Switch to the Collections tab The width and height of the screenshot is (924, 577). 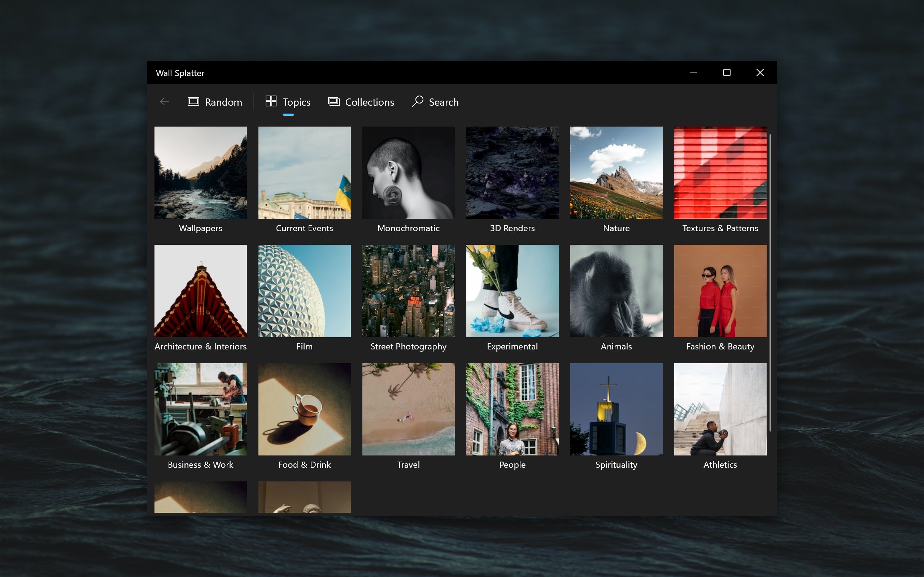(369, 102)
